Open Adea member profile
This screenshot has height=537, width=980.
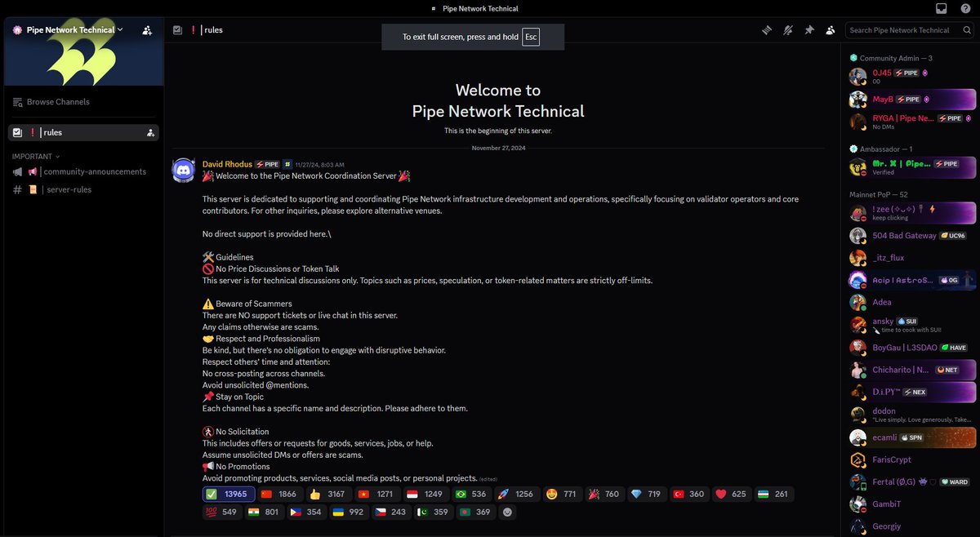pyautogui.click(x=911, y=303)
